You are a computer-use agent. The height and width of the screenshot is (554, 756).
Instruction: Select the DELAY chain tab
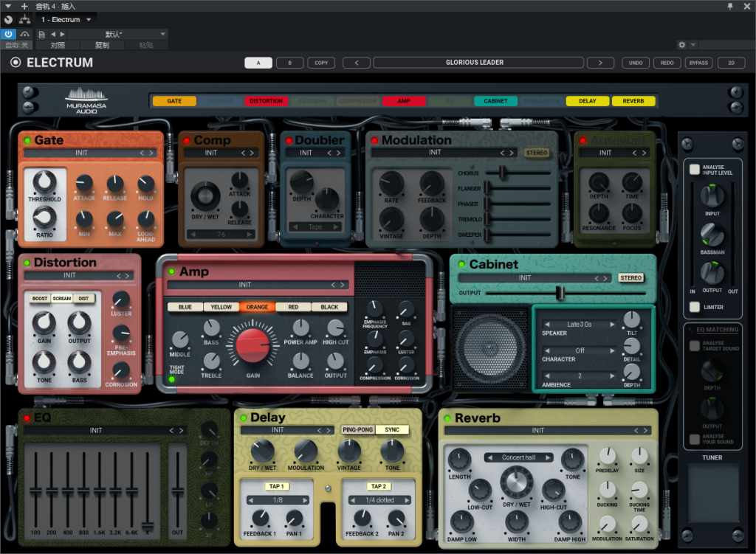click(587, 101)
